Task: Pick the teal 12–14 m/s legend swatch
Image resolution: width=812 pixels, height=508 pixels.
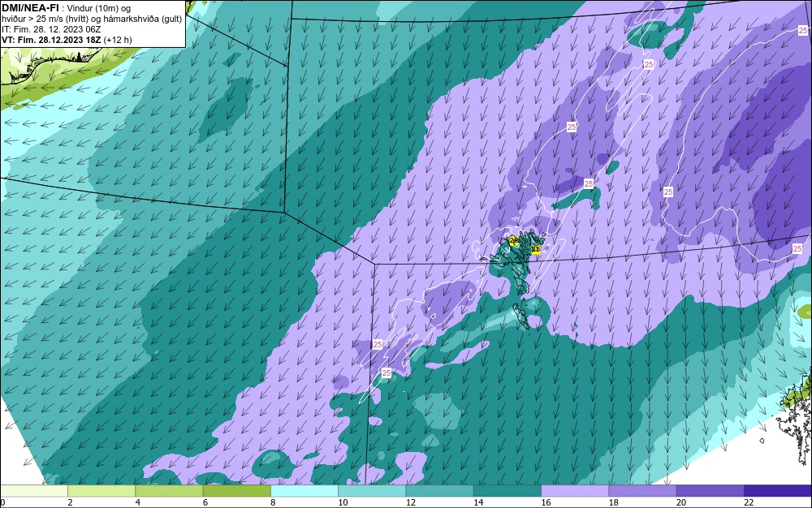Action: [439, 491]
